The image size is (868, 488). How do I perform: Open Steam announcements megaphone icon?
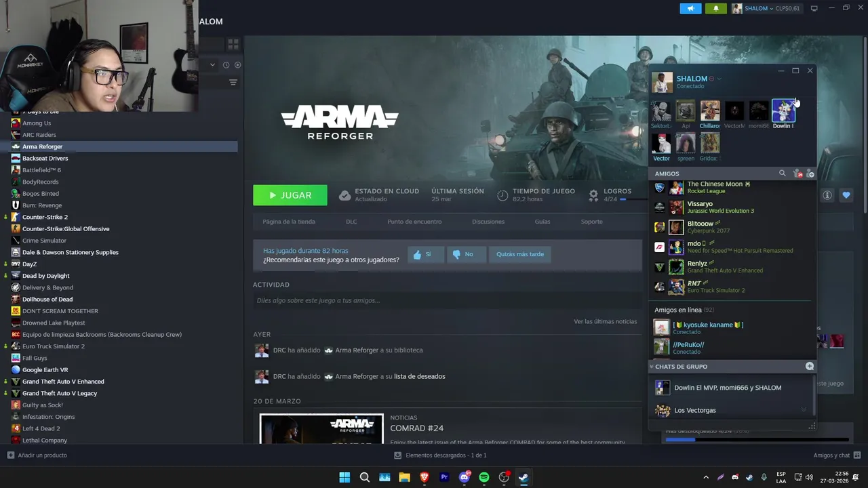point(690,8)
